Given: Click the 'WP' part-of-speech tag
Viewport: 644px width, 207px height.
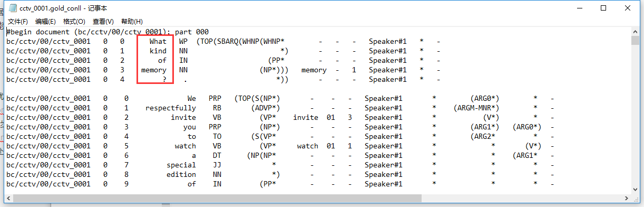Looking at the screenshot, I should tap(183, 41).
